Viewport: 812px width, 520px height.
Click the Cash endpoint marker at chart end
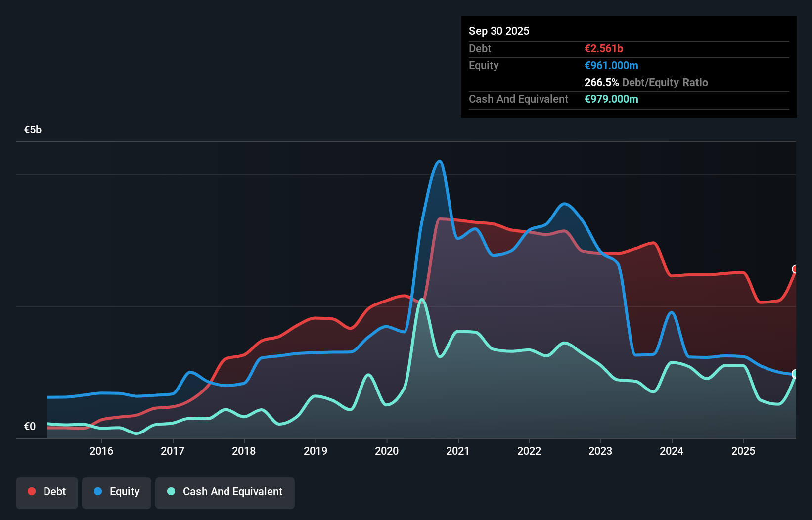pyautogui.click(x=795, y=374)
